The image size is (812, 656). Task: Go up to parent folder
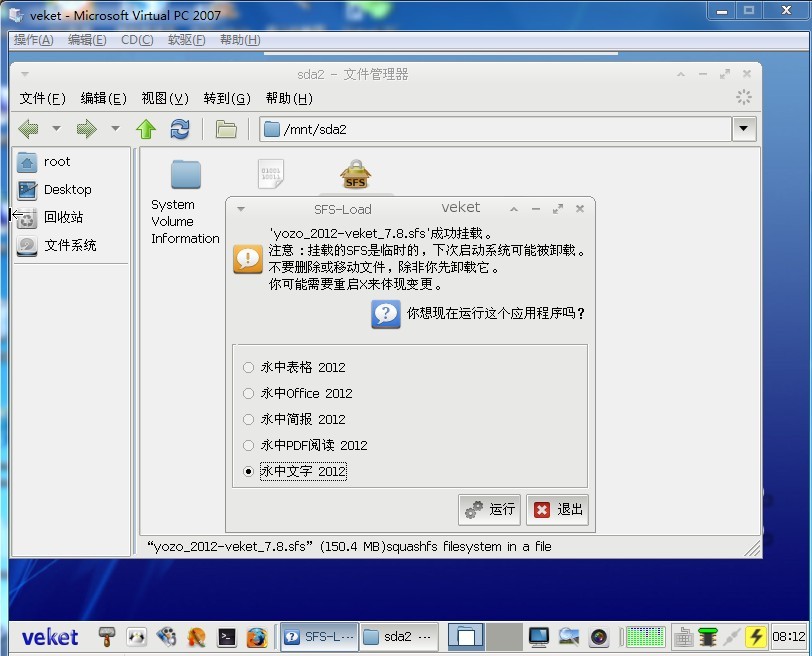click(x=146, y=129)
